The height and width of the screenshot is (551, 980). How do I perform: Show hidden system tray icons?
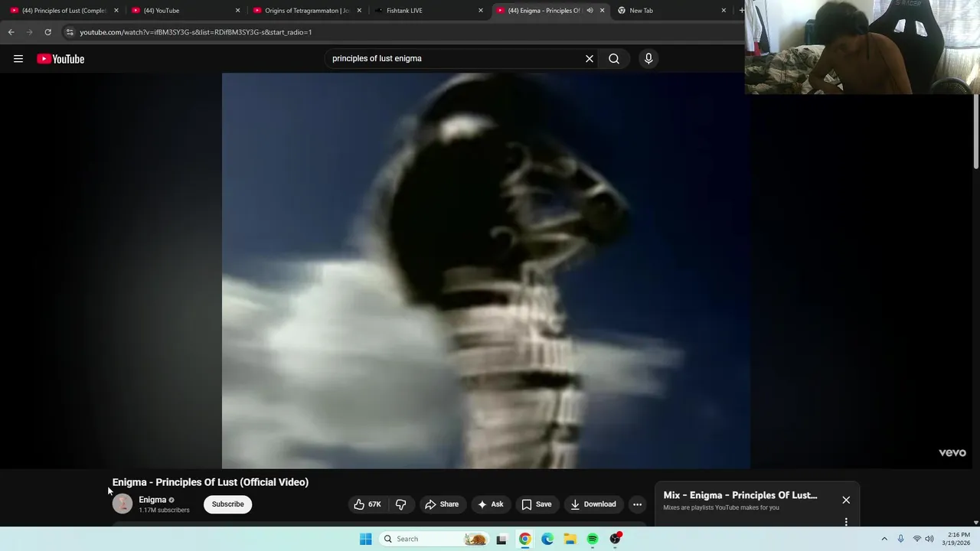click(x=884, y=539)
